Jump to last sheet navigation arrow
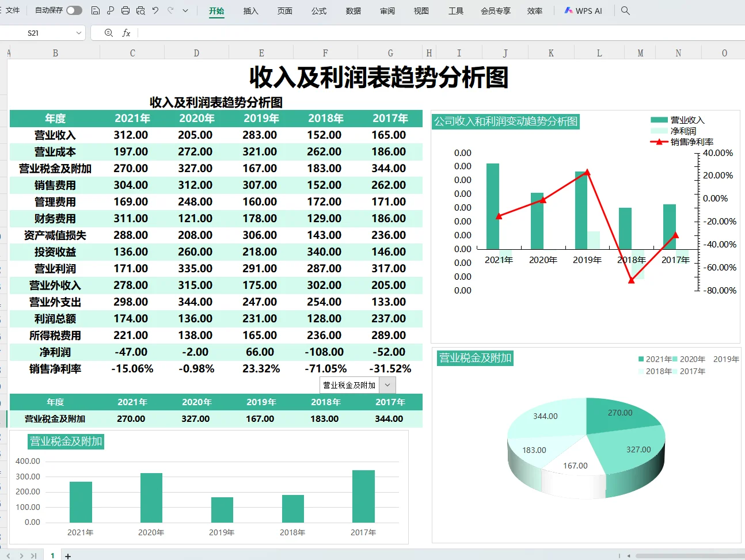The width and height of the screenshot is (745, 560). tap(33, 556)
